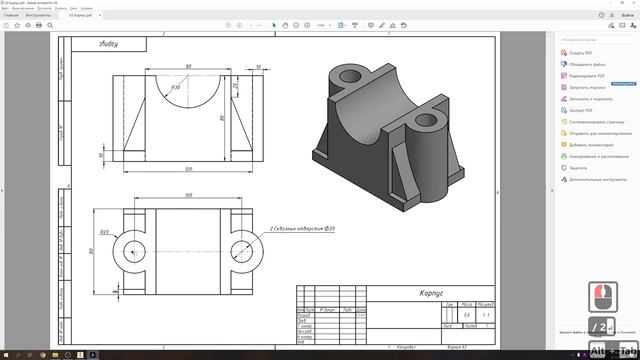This screenshot has width=640, height=360.
Task: Switch to the Инструменты tab
Action: pos(38,15)
